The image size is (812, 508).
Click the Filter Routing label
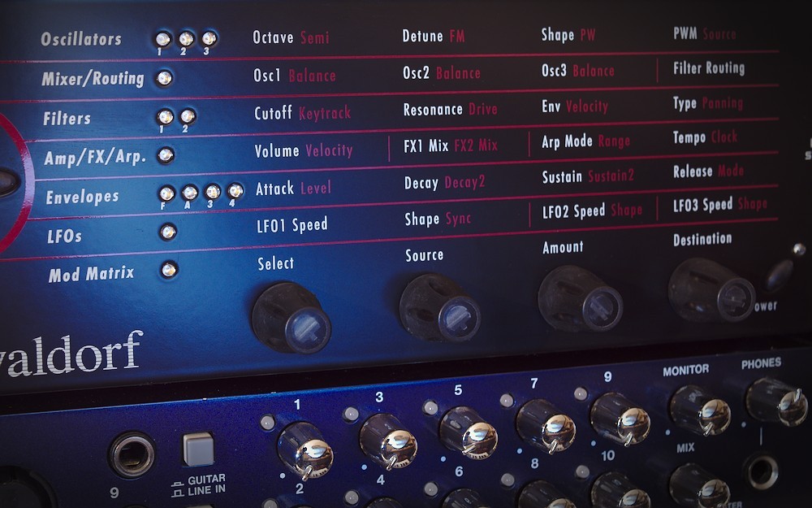pyautogui.click(x=709, y=68)
